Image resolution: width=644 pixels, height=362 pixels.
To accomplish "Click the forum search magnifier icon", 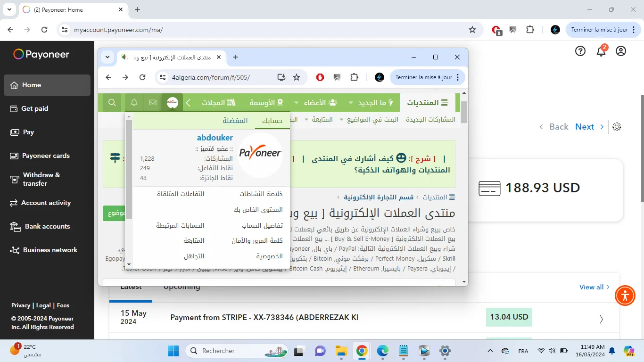I will click(x=112, y=103).
